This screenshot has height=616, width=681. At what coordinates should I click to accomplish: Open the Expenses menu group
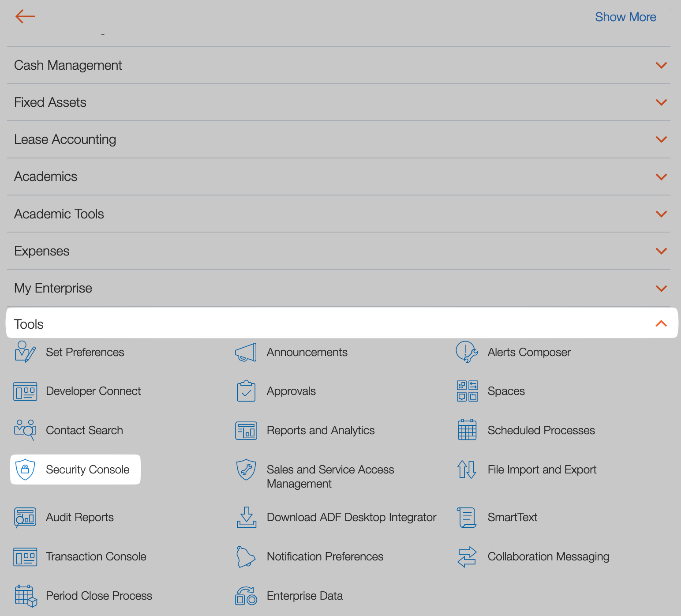pyautogui.click(x=42, y=251)
